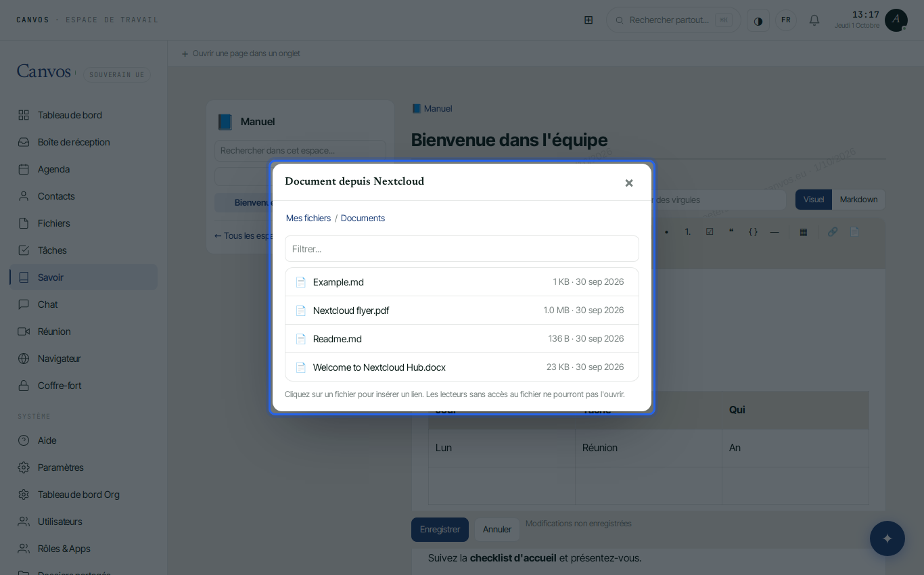The image size is (924, 575).
Task: Toggle dark mode contrast icon
Action: pyautogui.click(x=758, y=20)
